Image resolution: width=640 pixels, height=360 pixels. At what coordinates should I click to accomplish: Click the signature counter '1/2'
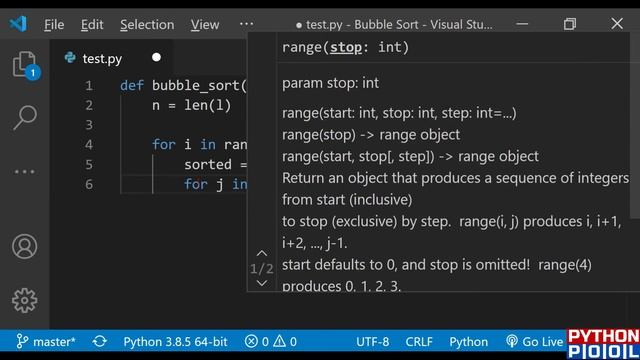[x=262, y=269]
